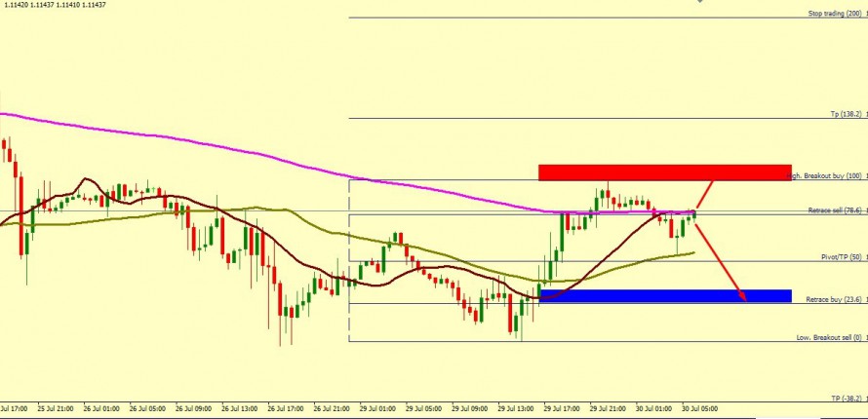Click the latest candlestick at the red arrow origin
The width and height of the screenshot is (868, 419).
click(694, 214)
